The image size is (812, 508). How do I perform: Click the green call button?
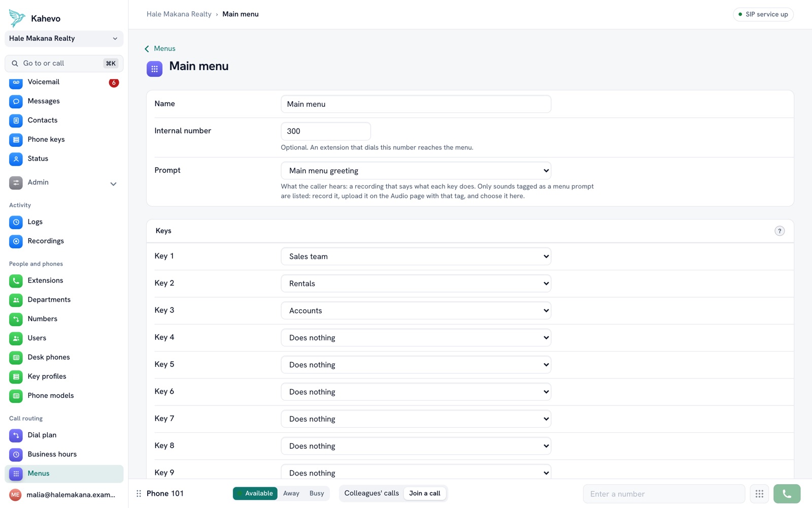point(787,494)
